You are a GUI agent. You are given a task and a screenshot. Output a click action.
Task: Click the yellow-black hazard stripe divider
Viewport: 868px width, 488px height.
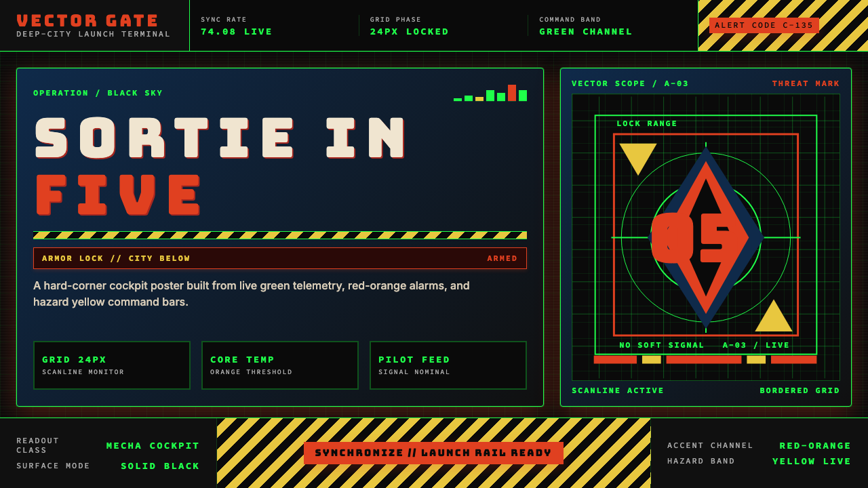point(280,235)
